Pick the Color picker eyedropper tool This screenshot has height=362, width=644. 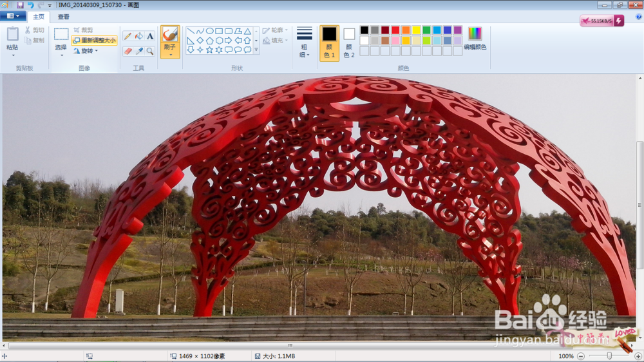point(139,51)
